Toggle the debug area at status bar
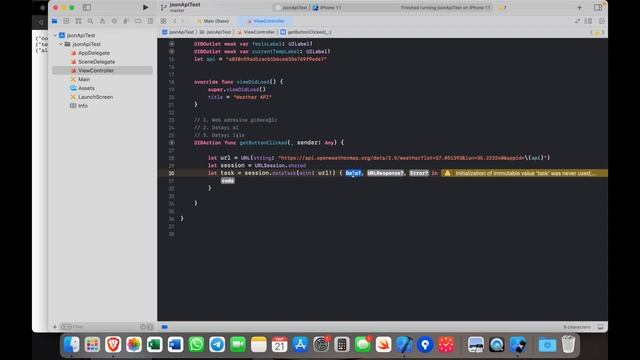 click(600, 327)
